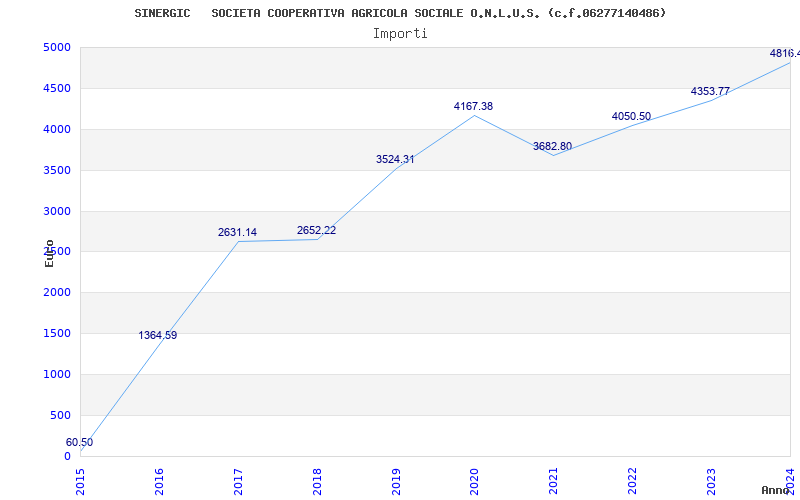Click x-axis year 2021

tap(554, 482)
